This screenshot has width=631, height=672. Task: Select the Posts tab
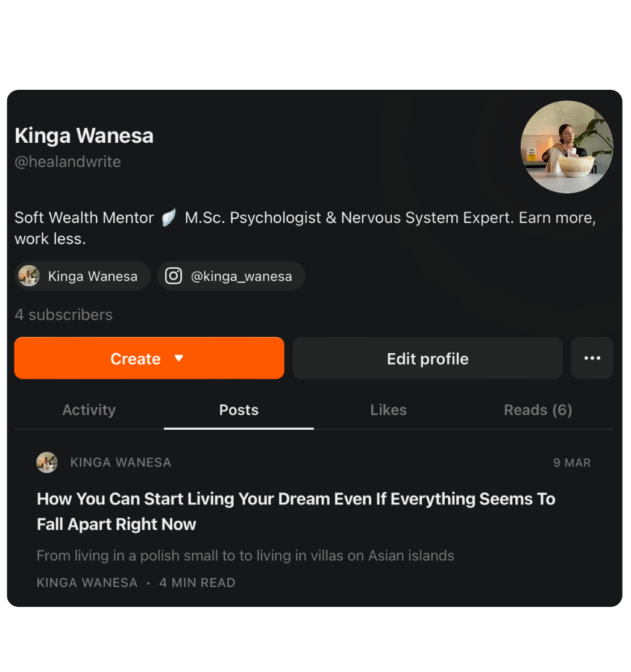click(239, 410)
